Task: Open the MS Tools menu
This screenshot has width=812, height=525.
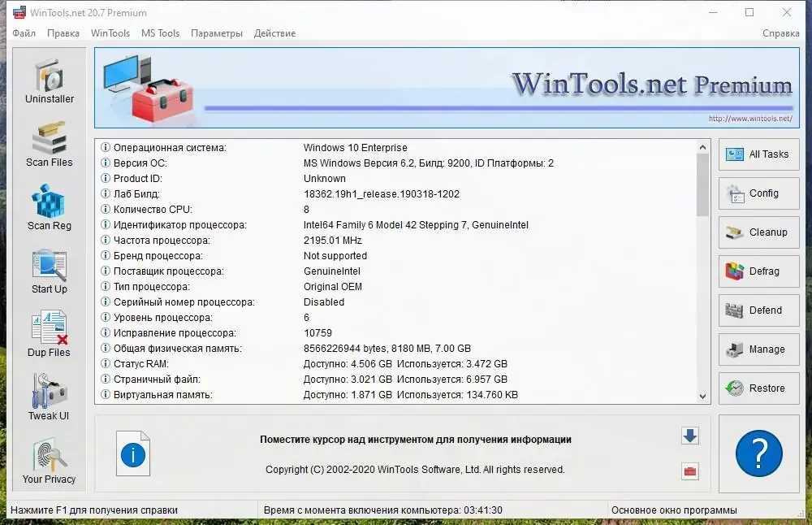Action: [x=160, y=33]
